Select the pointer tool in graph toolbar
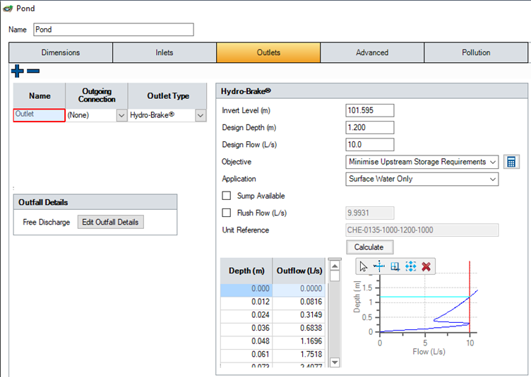Image resolution: width=531 pixels, height=377 pixels. click(x=363, y=267)
